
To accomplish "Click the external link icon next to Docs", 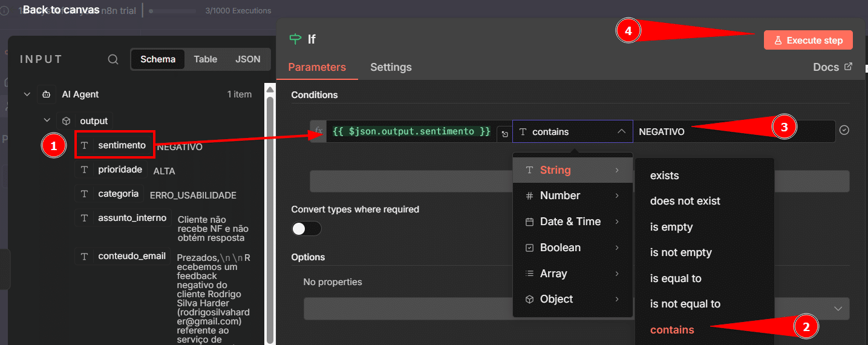I will tap(848, 67).
